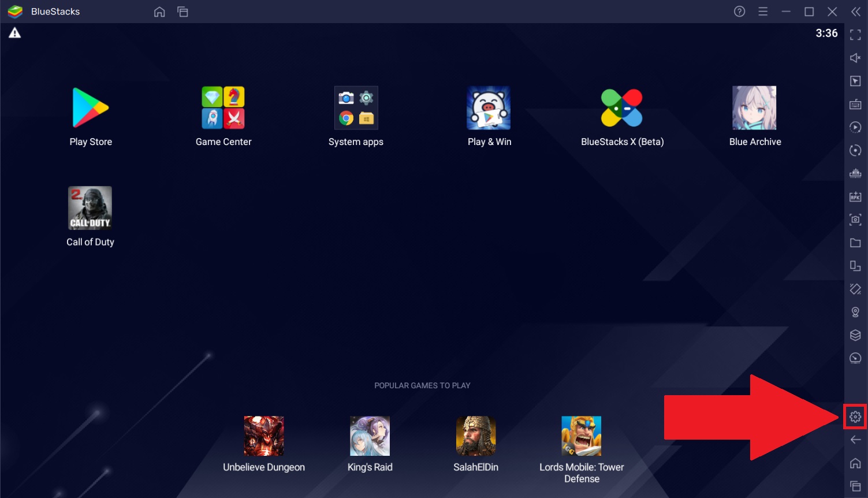Open Settings gear in sidebar
Screen dimensions: 868x498
(x=855, y=417)
